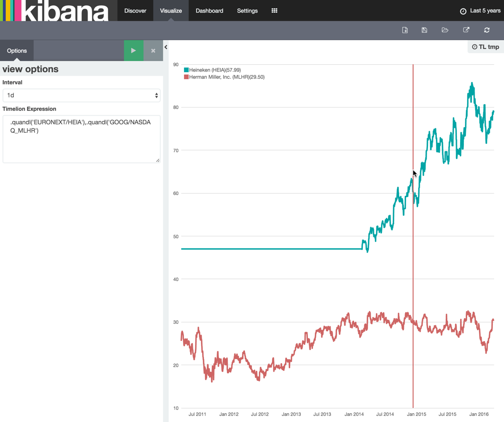
Task: Click the new visualization document icon
Action: [405, 30]
